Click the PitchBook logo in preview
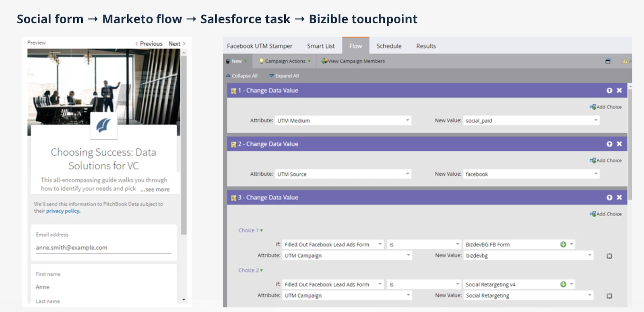Screen dimensions: 644x312 tap(104, 126)
